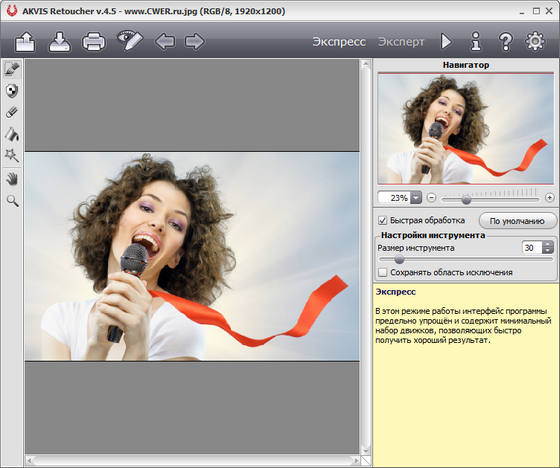Select the Hand pan tool
The image size is (560, 468).
(x=12, y=178)
